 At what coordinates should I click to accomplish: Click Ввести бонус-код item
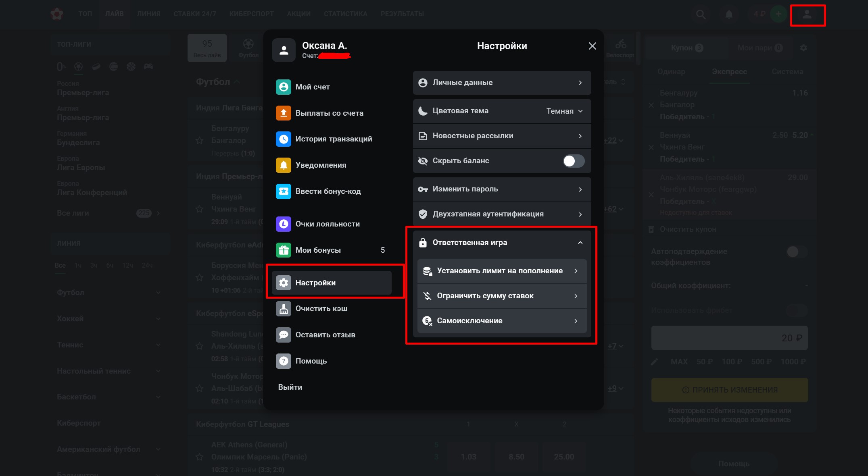click(x=328, y=191)
